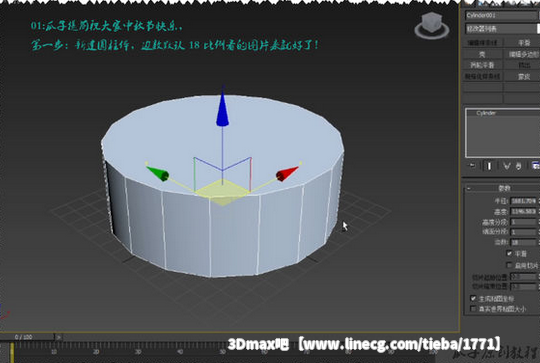Click the 切片起始位置 slice from field
Image resolution: width=540 pixels, height=363 pixels.
pos(523,277)
